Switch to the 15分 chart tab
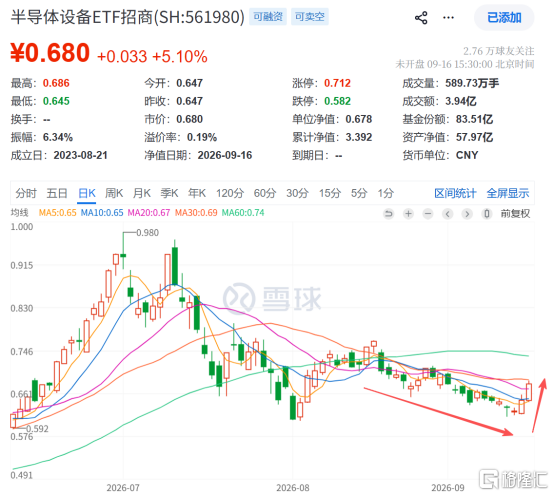 coord(330,193)
